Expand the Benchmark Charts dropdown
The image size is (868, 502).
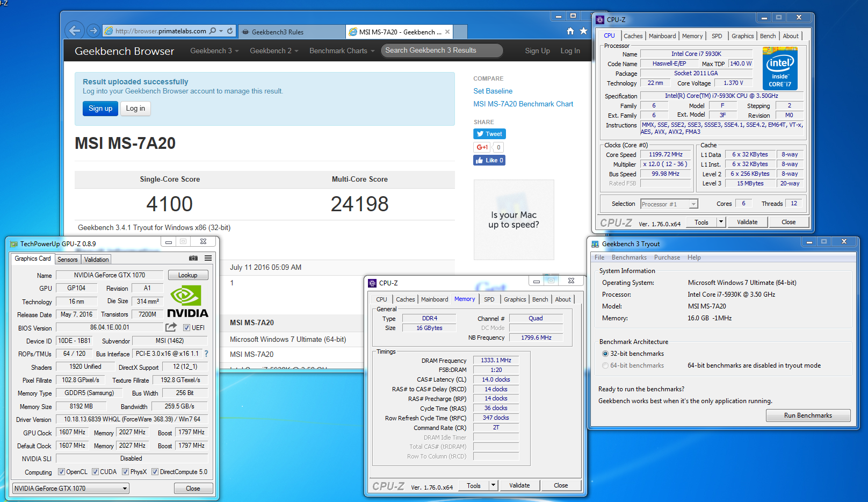click(342, 51)
